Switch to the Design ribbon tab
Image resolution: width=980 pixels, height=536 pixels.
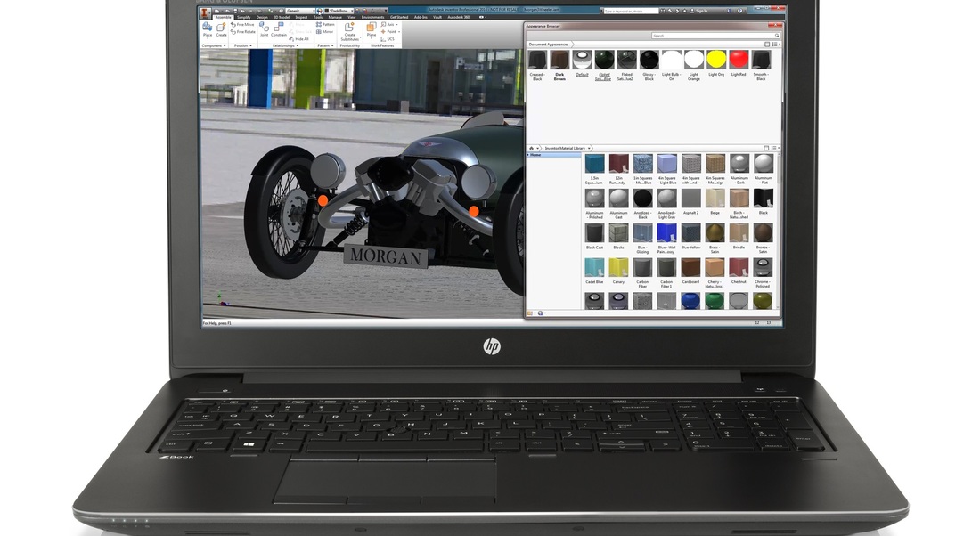[262, 18]
